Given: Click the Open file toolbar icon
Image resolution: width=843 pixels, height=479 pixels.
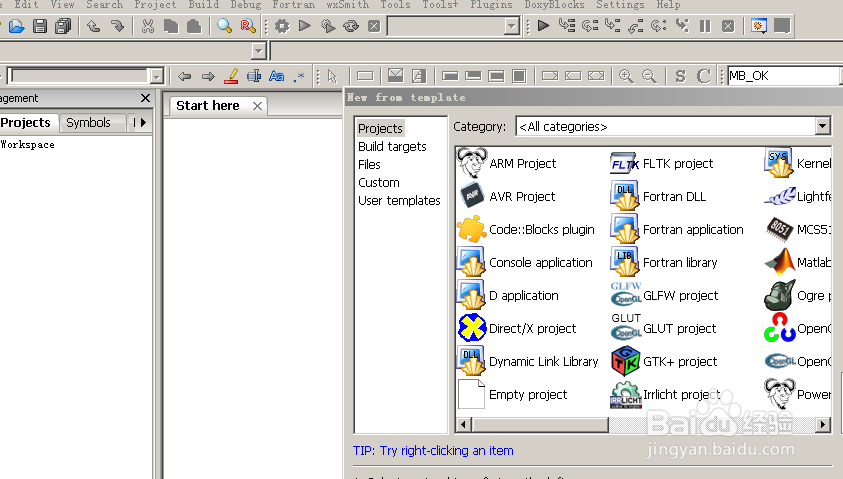Looking at the screenshot, I should coord(17,26).
